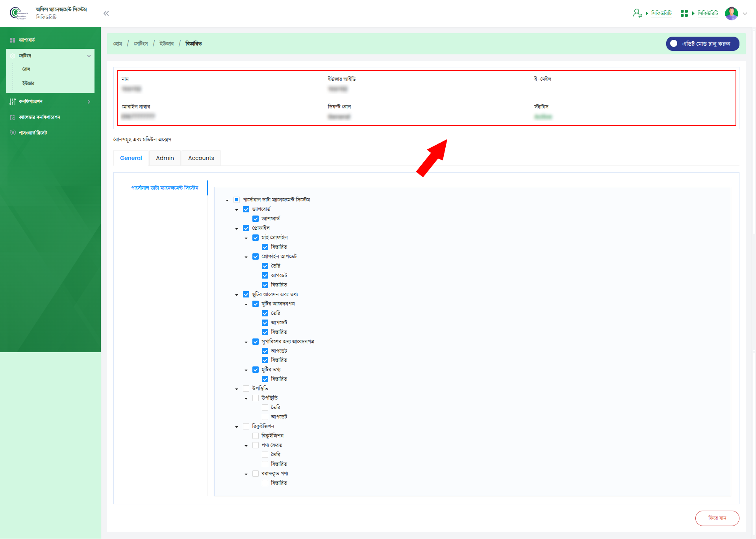Screen dimensions: 756x539
Task: Click the four-squares module switch icon
Action: [684, 13]
